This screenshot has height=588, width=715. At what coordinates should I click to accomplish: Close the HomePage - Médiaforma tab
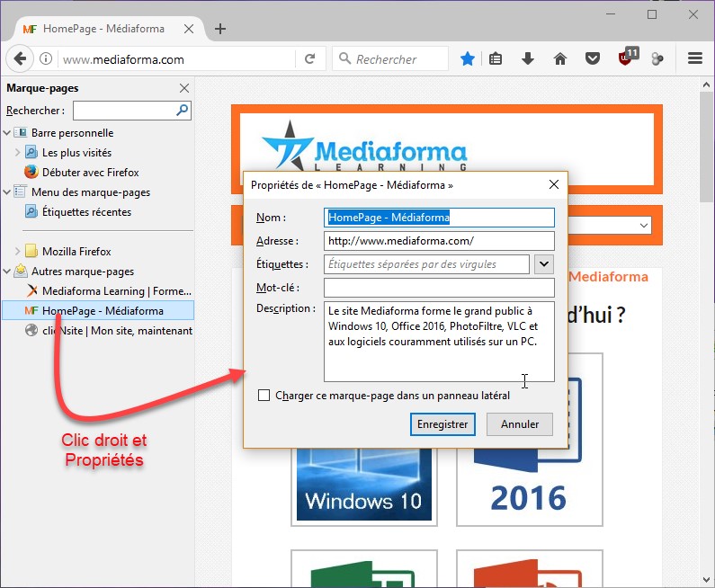189,29
